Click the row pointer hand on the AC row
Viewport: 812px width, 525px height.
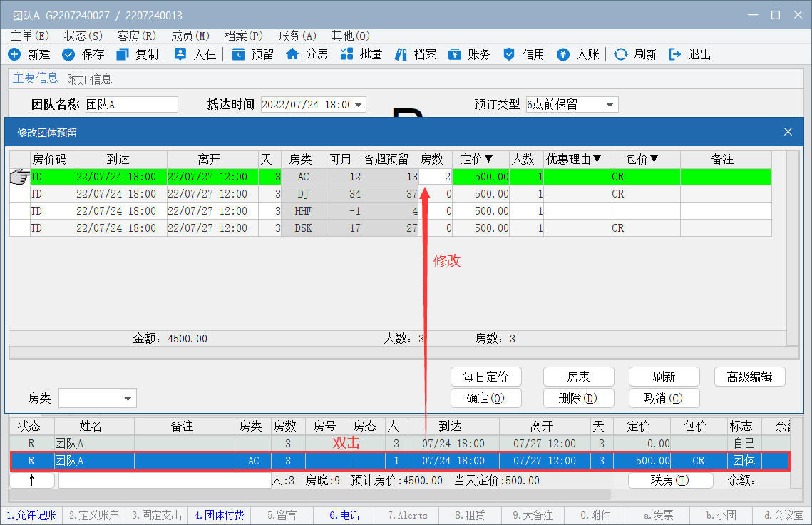[20, 177]
